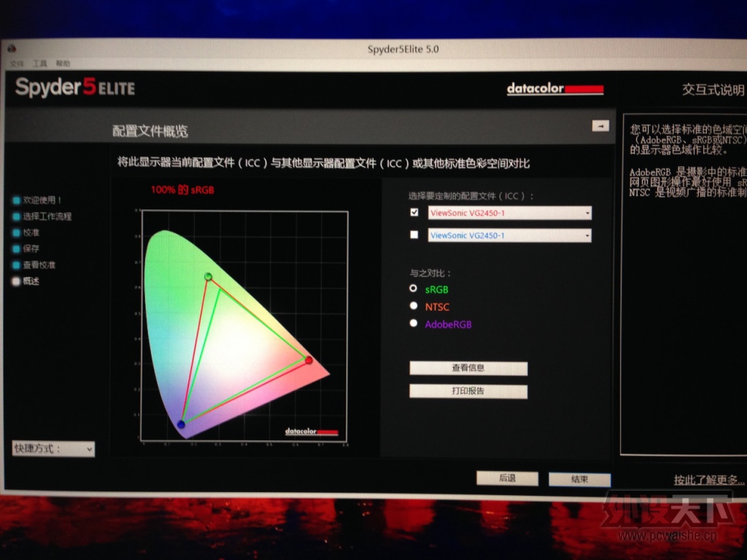Viewport: 747px width, 560px height.
Task: Open the 按此了解更多 link
Action: click(708, 480)
